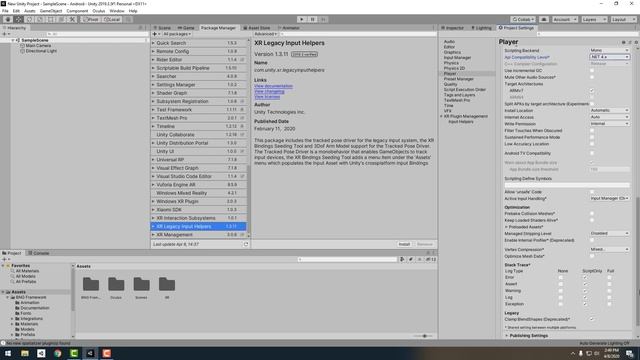The image size is (640, 360).
Task: Open Player settings help icon
Action: (x=623, y=42)
